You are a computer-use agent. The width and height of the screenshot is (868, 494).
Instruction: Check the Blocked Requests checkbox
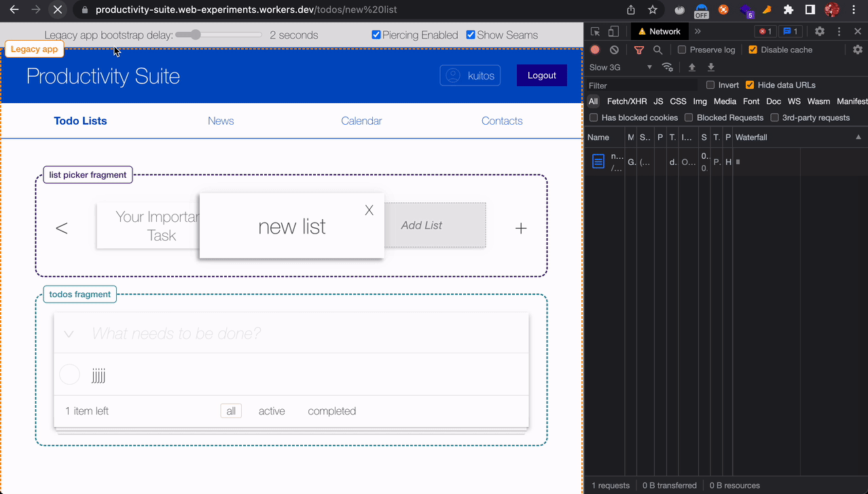689,117
